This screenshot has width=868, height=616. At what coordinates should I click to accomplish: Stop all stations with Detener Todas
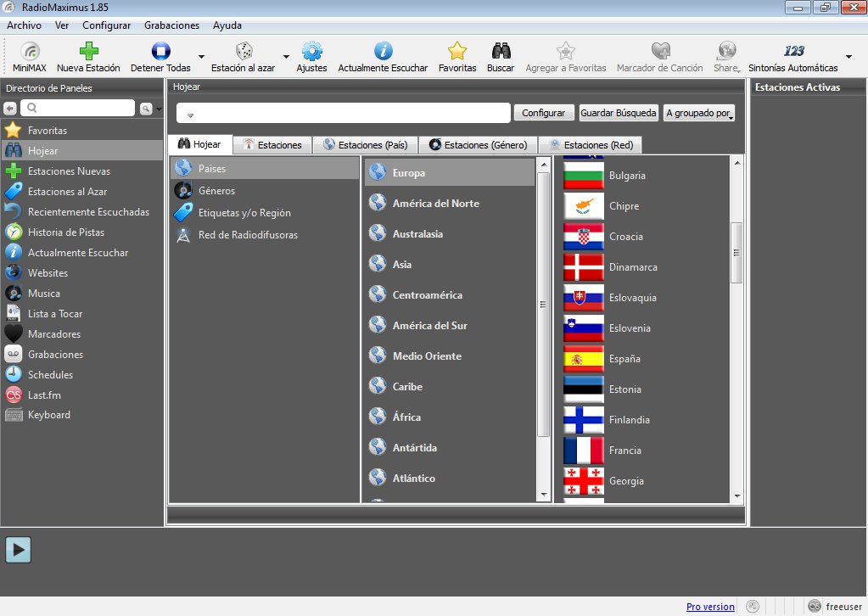coord(160,57)
